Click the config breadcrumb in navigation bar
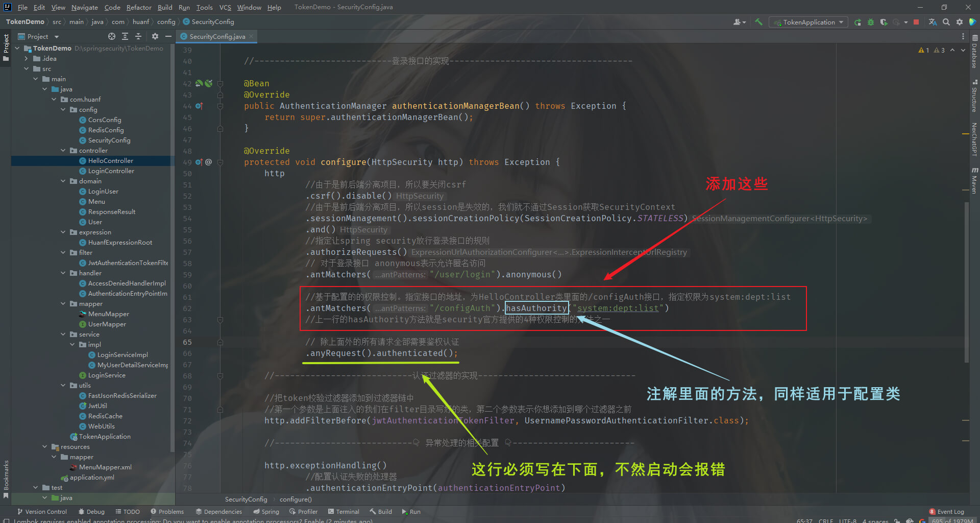Screen dimensions: 980x523 (x=166, y=22)
